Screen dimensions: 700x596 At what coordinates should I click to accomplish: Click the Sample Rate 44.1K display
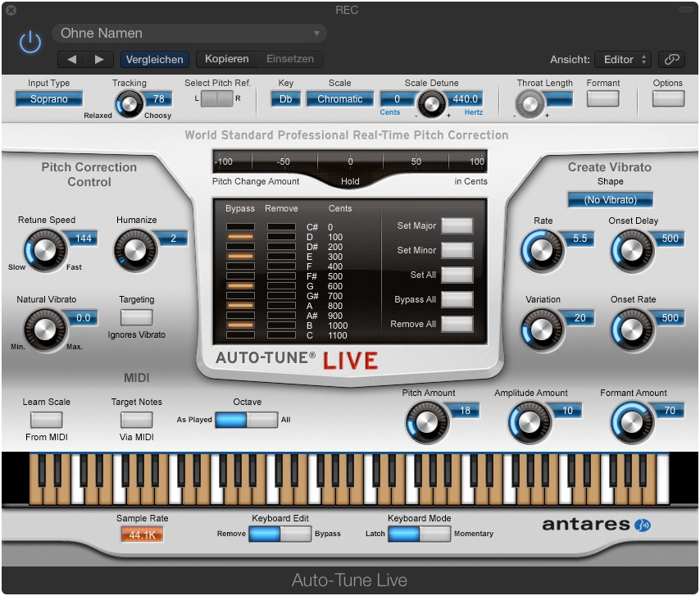142,535
